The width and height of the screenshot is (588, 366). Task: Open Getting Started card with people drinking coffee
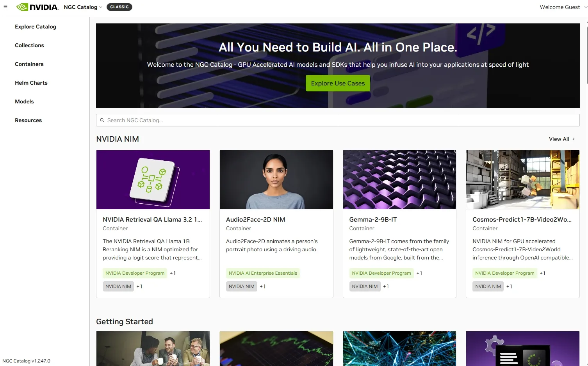[153, 348]
